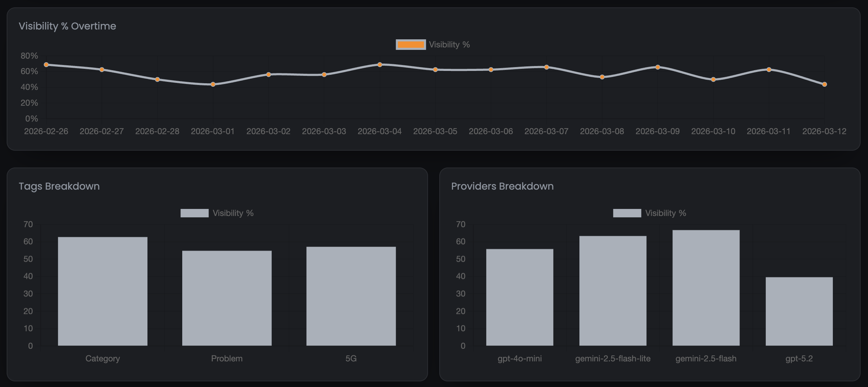Click the 2026-03-08 data point
The image size is (868, 387).
tap(602, 77)
